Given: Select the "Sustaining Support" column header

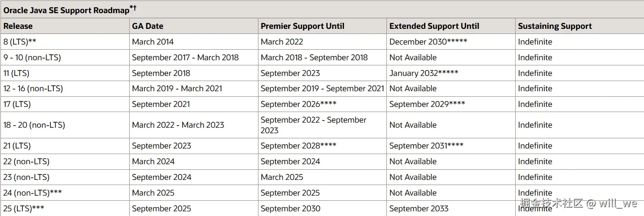Looking at the screenshot, I should pyautogui.click(x=555, y=26).
